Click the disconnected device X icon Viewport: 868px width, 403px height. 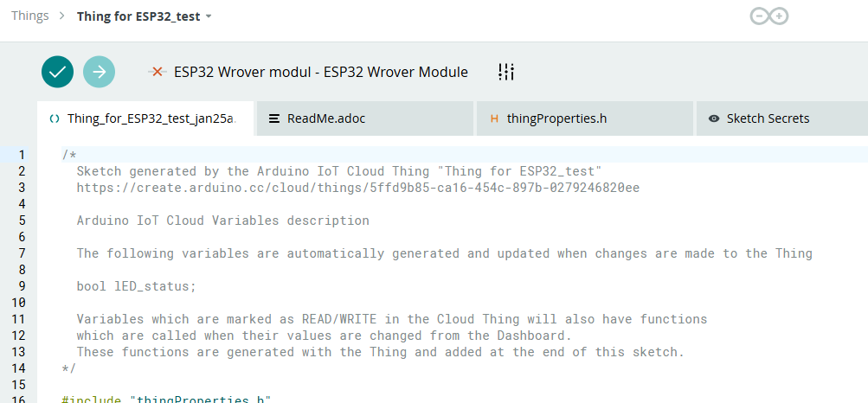(x=158, y=72)
